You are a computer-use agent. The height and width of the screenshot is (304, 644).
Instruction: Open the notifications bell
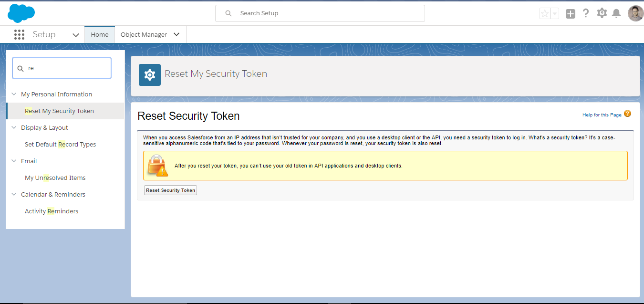[x=616, y=13]
